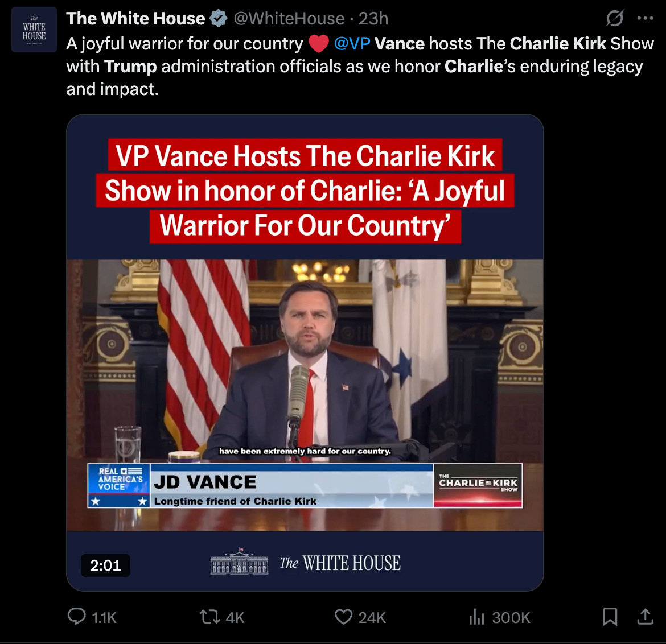
Task: Open the share upload arrow icon
Action: point(645,617)
